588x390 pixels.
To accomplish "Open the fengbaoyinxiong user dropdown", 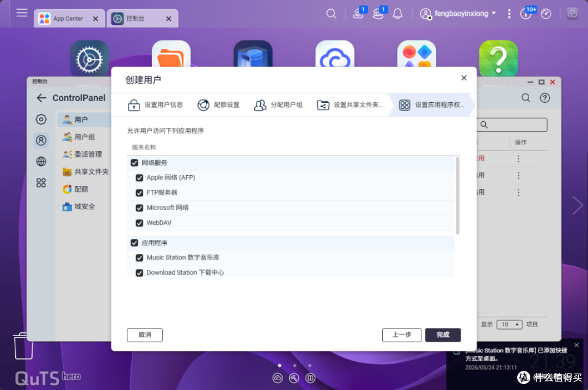I will click(458, 14).
